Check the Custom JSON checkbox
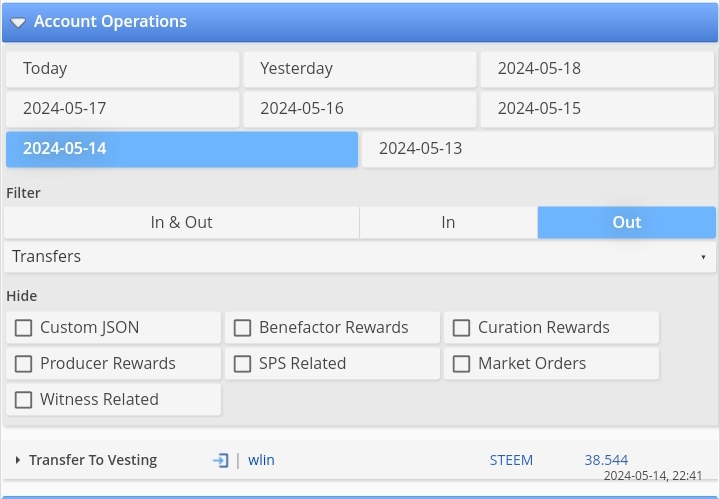 (x=23, y=328)
